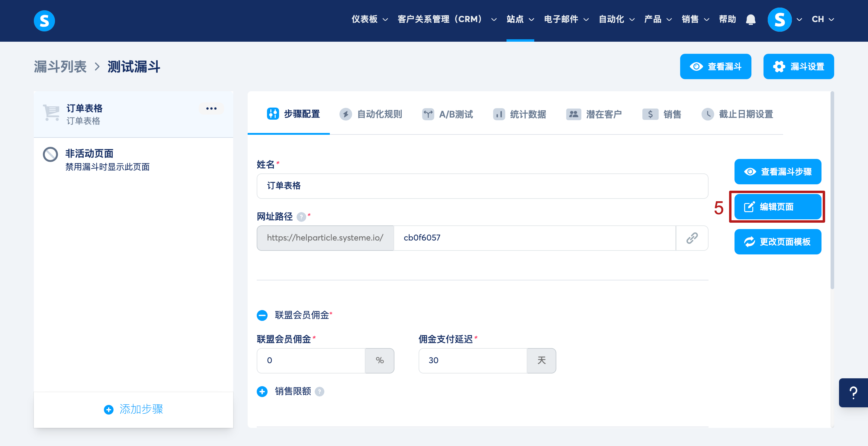
Task: Click the notification bell icon
Action: tap(751, 20)
